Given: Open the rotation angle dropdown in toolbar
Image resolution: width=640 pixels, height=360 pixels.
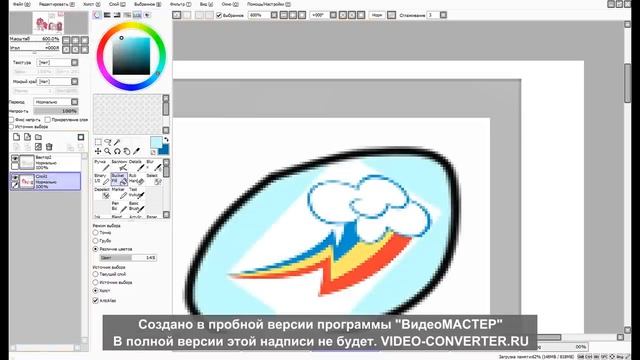Looking at the screenshot, I should 333,15.
